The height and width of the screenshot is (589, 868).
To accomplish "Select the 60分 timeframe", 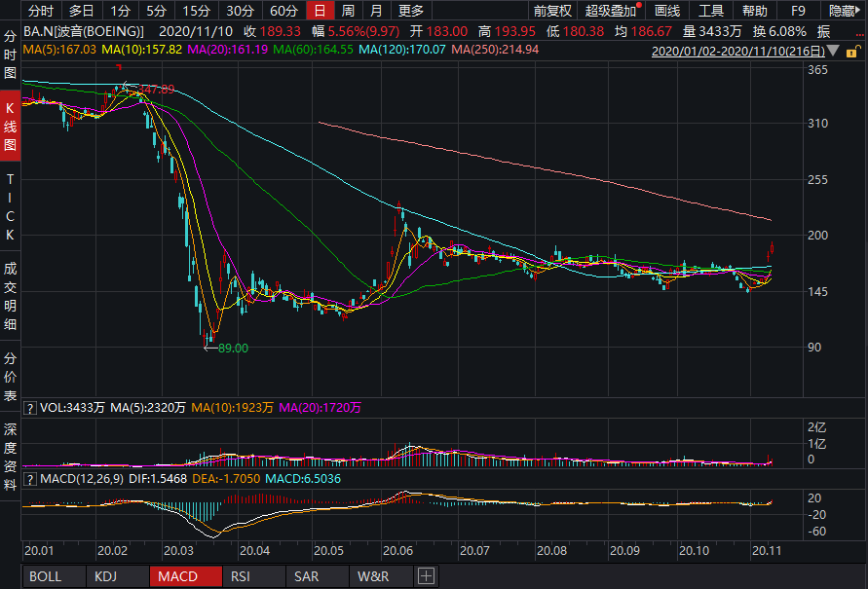I will pyautogui.click(x=283, y=11).
